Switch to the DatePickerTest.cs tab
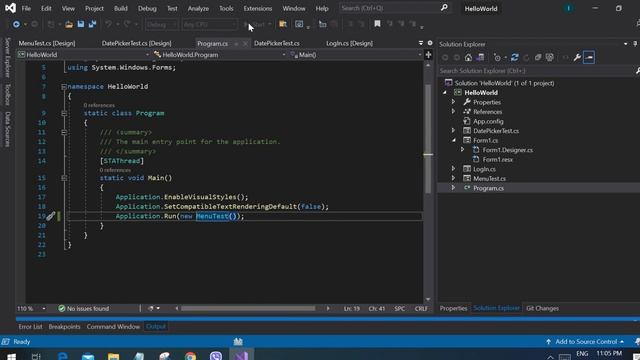640x360 pixels. tap(277, 43)
